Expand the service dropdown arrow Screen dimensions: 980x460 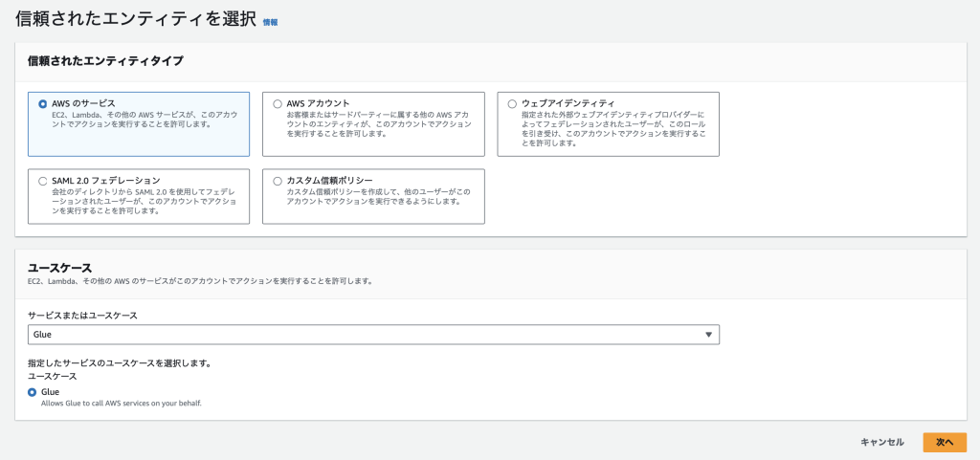(x=708, y=335)
